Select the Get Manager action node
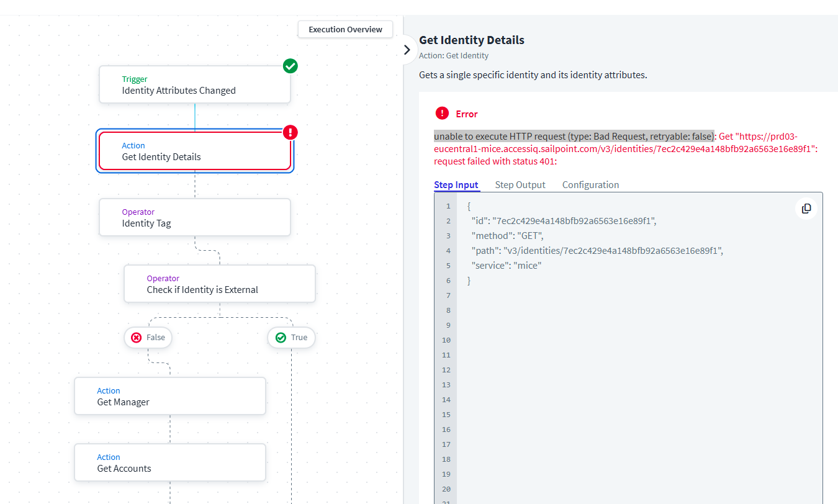Screen dimensions: 838x504 pyautogui.click(x=170, y=396)
